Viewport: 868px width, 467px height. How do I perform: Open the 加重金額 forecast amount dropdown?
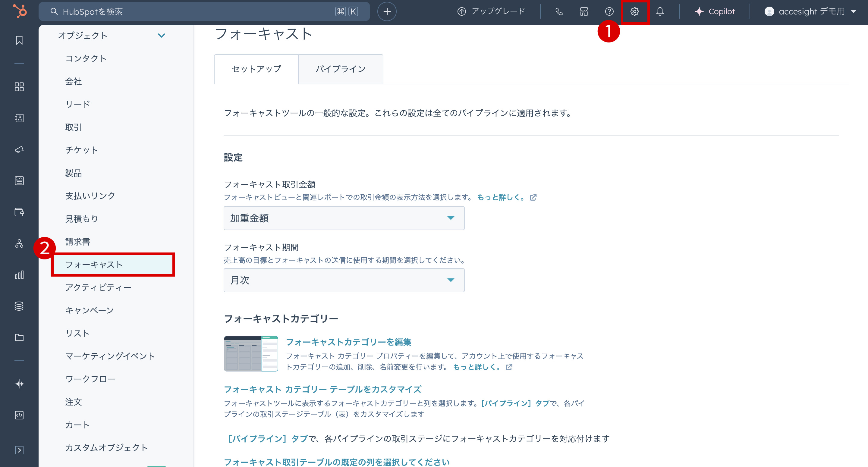tap(344, 218)
